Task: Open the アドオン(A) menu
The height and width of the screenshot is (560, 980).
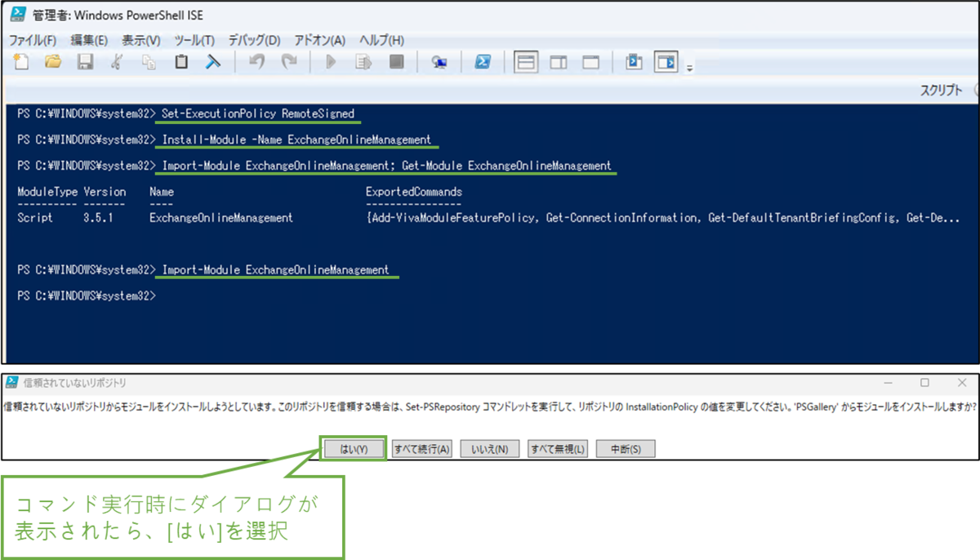Action: (319, 40)
